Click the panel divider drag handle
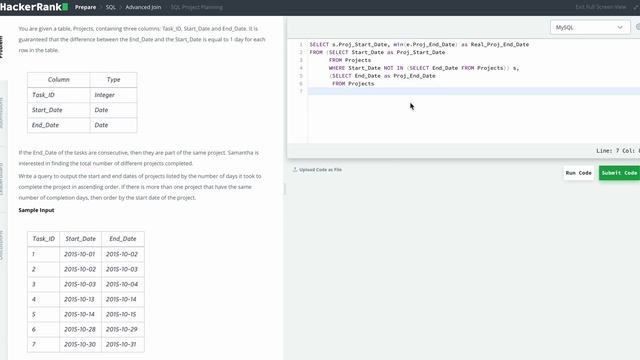Viewport: 640px width, 360px height. coord(284,189)
